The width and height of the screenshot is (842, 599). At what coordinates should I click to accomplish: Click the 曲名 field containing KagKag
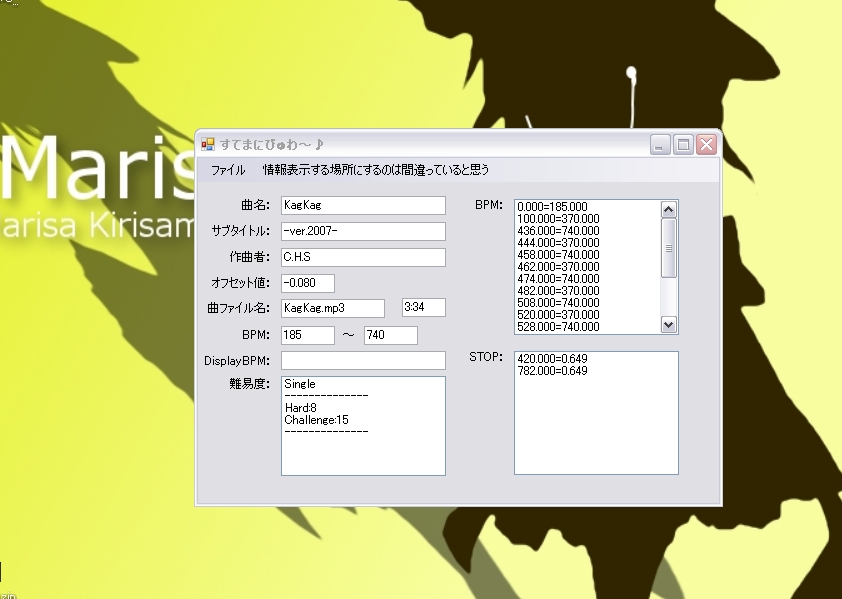click(363, 205)
